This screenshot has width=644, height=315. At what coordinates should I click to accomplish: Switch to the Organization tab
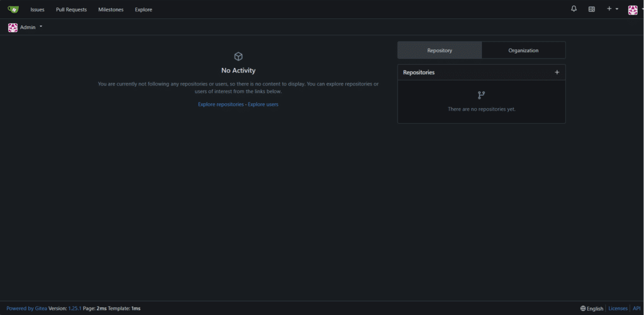click(x=523, y=50)
